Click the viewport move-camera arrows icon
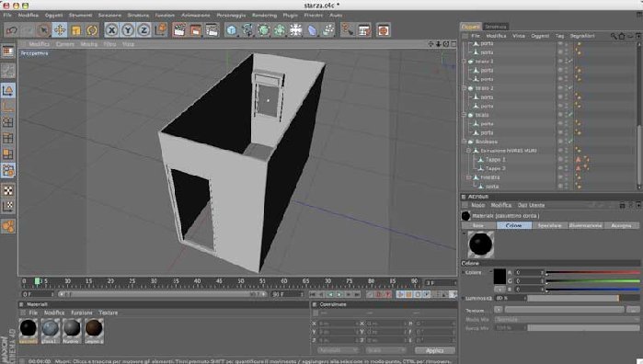The width and height of the screenshot is (643, 364). click(x=431, y=44)
